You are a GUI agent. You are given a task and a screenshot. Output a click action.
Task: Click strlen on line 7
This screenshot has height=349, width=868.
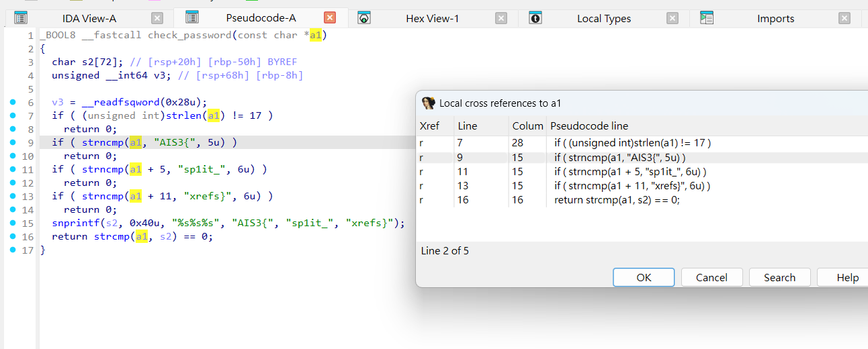click(x=184, y=116)
